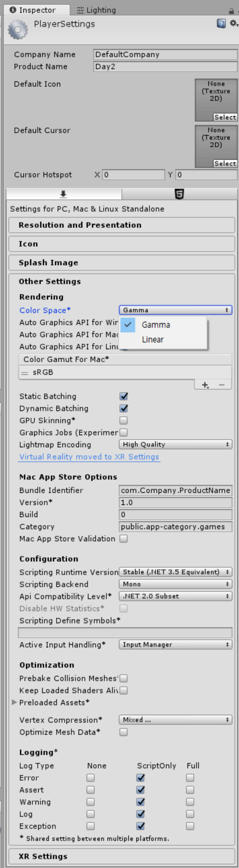Switch to the HTML5 WebGL platform tab
The image size is (239, 868).
[x=179, y=194]
